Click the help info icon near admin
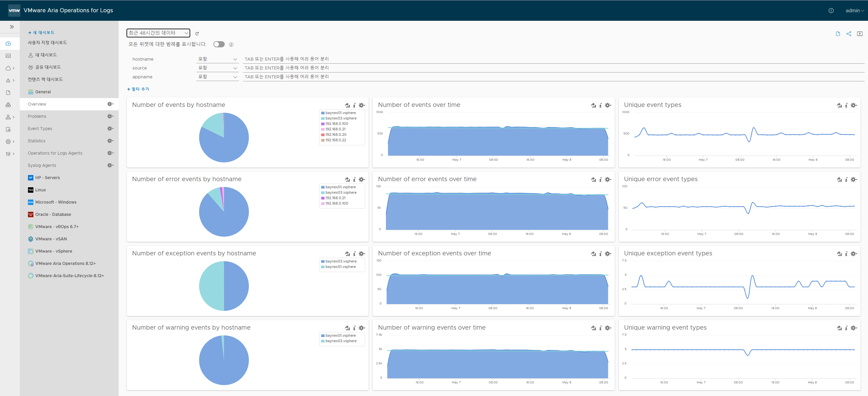 coord(831,11)
